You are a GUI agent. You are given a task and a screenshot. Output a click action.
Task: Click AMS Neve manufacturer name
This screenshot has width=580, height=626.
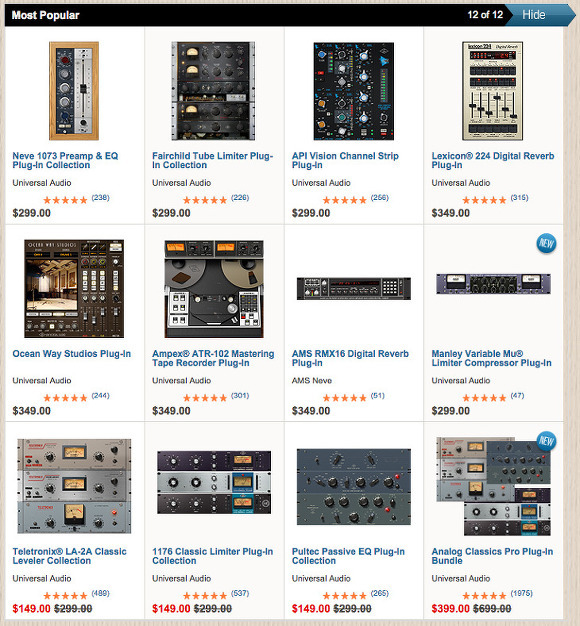pyautogui.click(x=312, y=380)
